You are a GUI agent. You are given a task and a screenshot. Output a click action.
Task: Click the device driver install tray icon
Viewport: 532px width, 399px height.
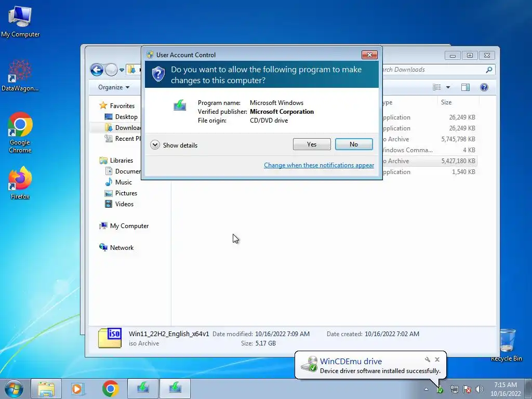point(440,390)
